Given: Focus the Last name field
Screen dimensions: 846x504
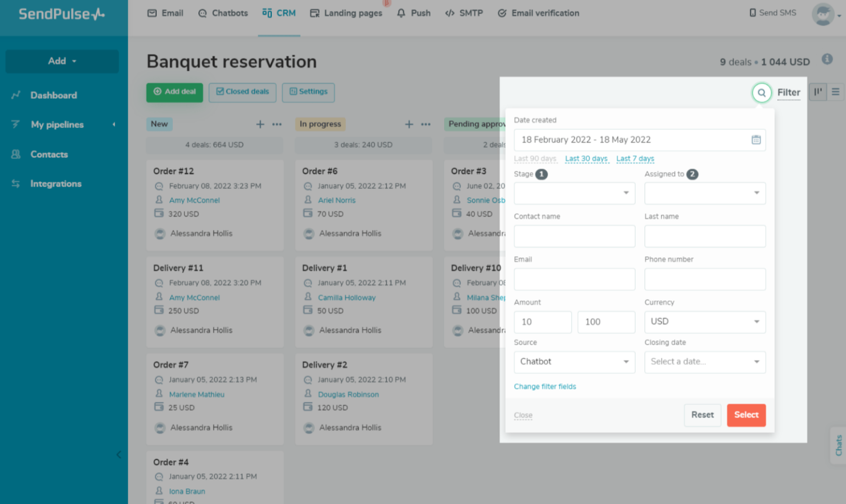Looking at the screenshot, I should tap(705, 236).
